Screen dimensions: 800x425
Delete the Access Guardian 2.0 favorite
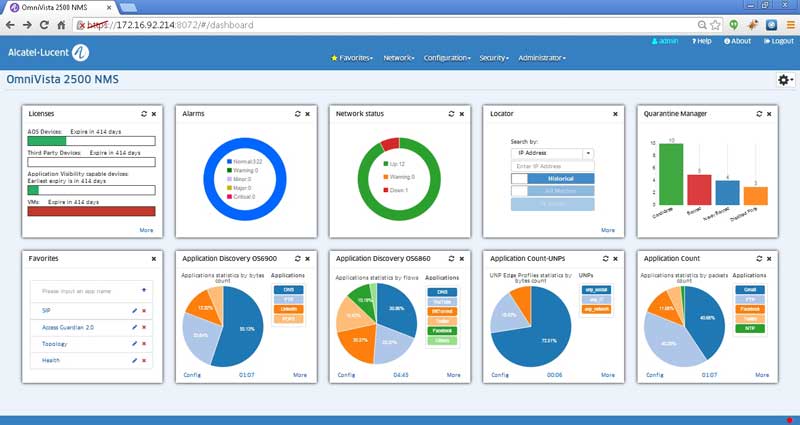tap(144, 328)
